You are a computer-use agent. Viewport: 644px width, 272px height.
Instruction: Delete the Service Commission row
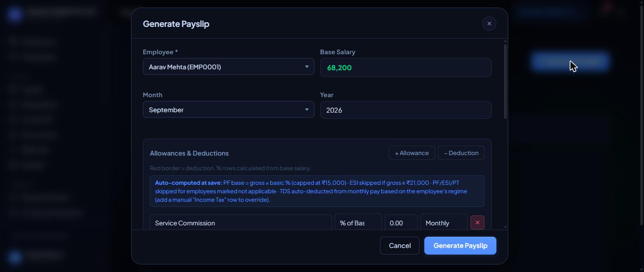pyautogui.click(x=477, y=223)
